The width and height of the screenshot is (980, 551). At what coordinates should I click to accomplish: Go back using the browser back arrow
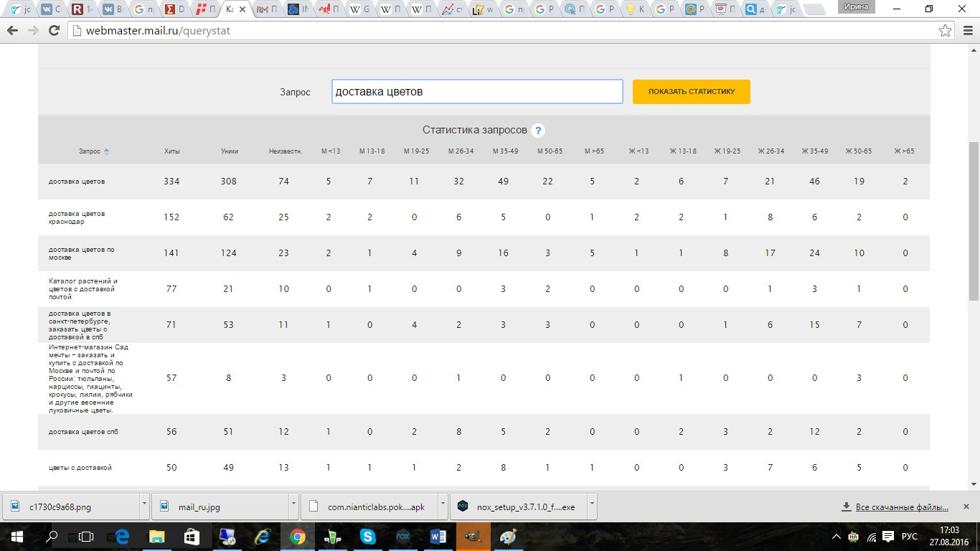12,31
